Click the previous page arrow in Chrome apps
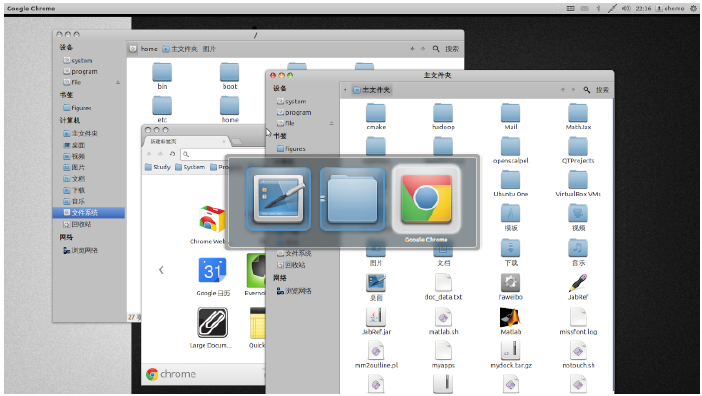The width and height of the screenshot is (702, 396). (x=161, y=270)
